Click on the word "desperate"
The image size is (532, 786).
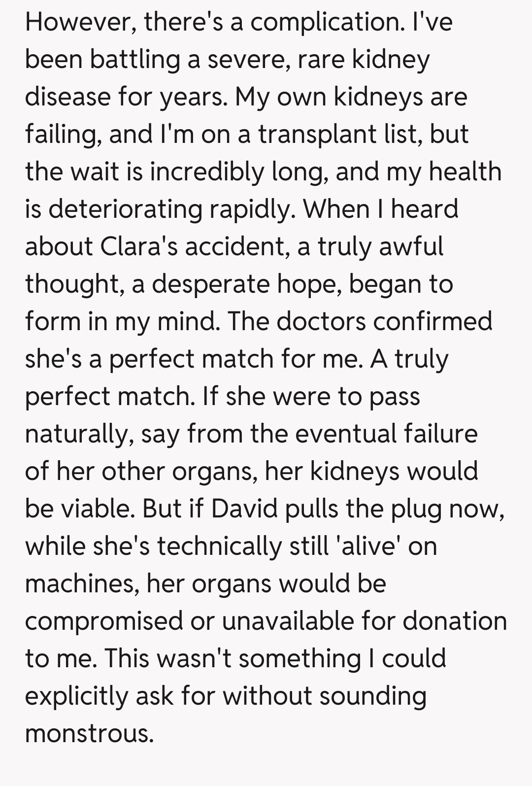click(210, 284)
